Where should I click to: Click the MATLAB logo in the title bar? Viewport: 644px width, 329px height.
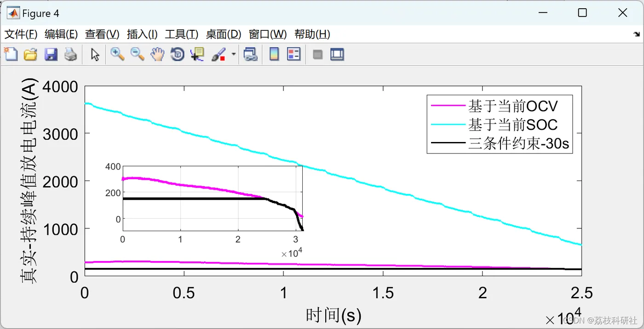(13, 13)
